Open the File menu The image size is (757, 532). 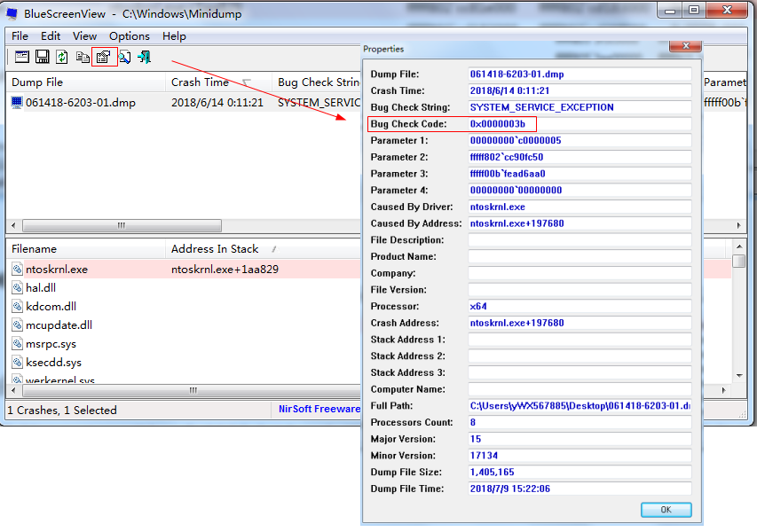(20, 36)
